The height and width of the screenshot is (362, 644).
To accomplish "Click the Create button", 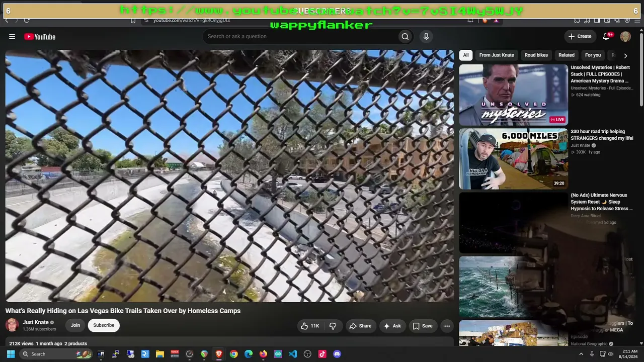I will (580, 36).
